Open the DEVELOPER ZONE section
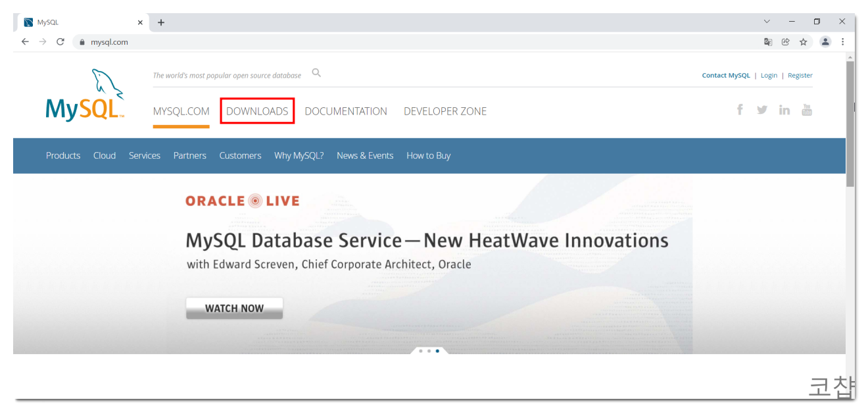Screen dimensions: 868x412 [x=445, y=111]
